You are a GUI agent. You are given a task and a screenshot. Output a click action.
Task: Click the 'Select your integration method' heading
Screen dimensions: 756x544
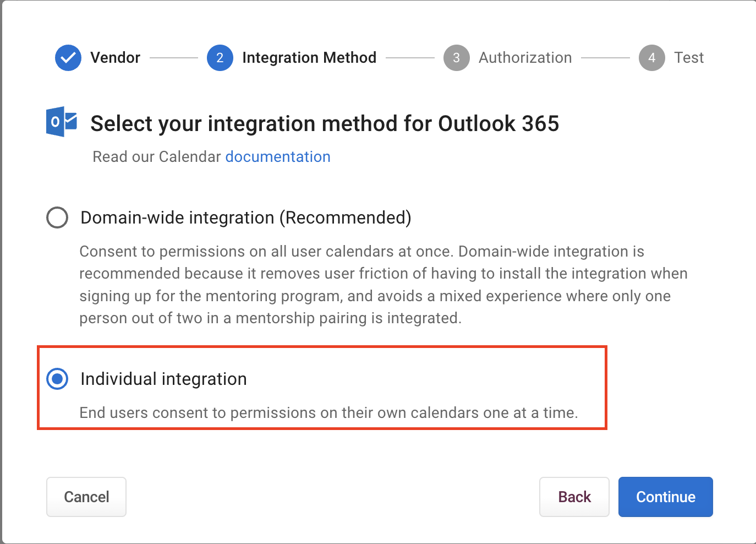[325, 124]
